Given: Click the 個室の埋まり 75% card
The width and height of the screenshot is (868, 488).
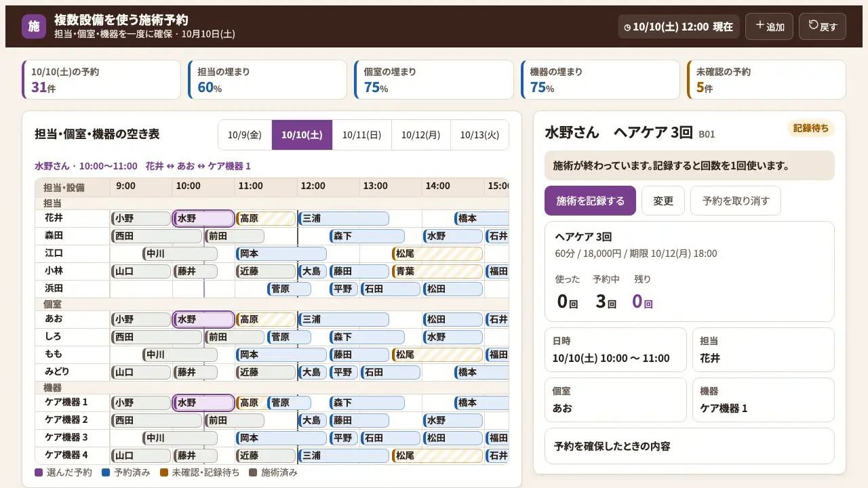Looking at the screenshot, I should [434, 80].
